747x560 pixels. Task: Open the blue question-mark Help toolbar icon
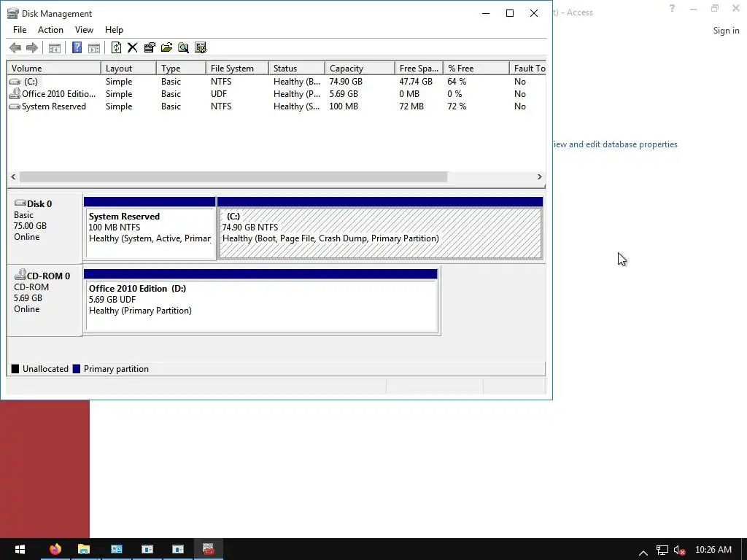(77, 47)
